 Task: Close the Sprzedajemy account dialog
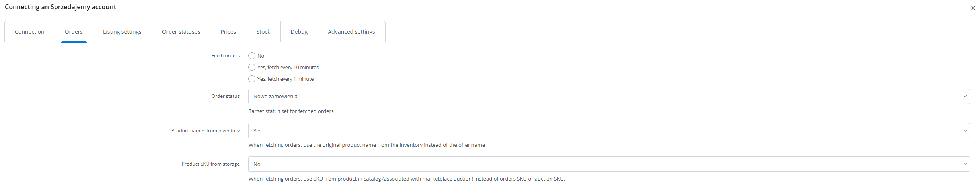tap(973, 8)
